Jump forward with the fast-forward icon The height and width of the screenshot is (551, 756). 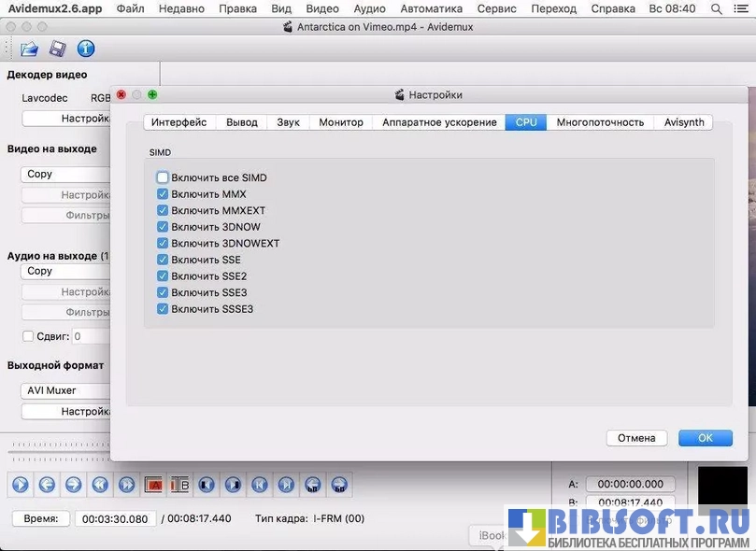pos(126,485)
